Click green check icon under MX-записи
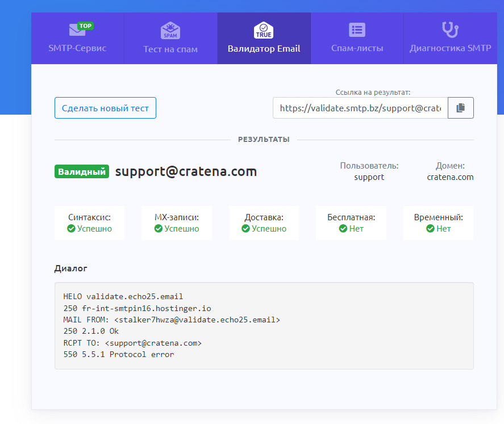 [x=159, y=229]
